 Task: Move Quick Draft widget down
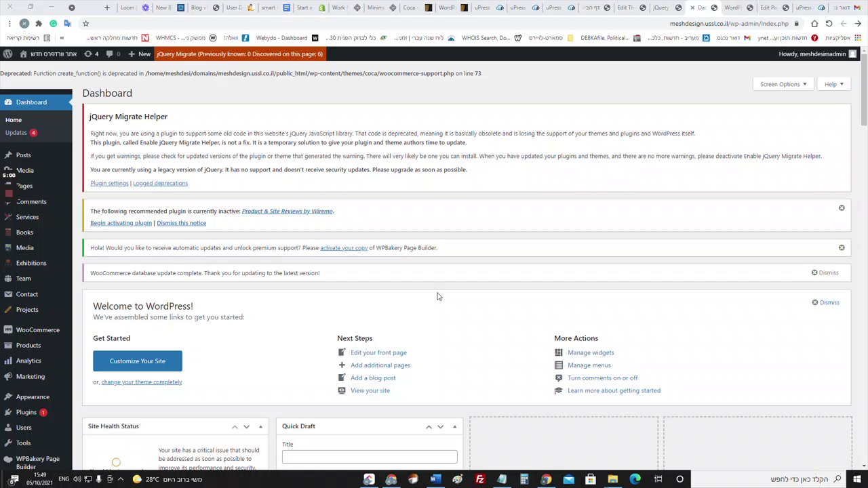440,426
